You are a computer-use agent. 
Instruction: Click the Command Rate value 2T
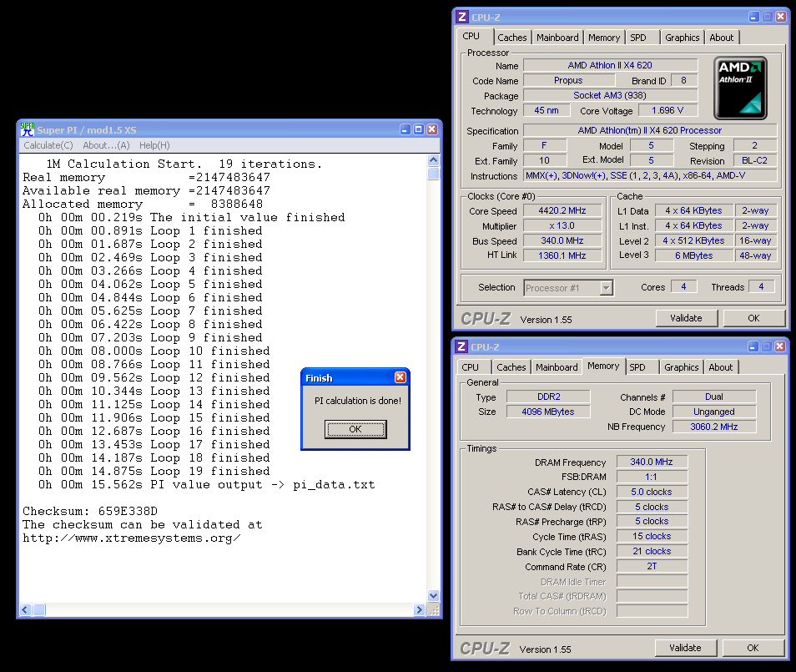pyautogui.click(x=652, y=566)
